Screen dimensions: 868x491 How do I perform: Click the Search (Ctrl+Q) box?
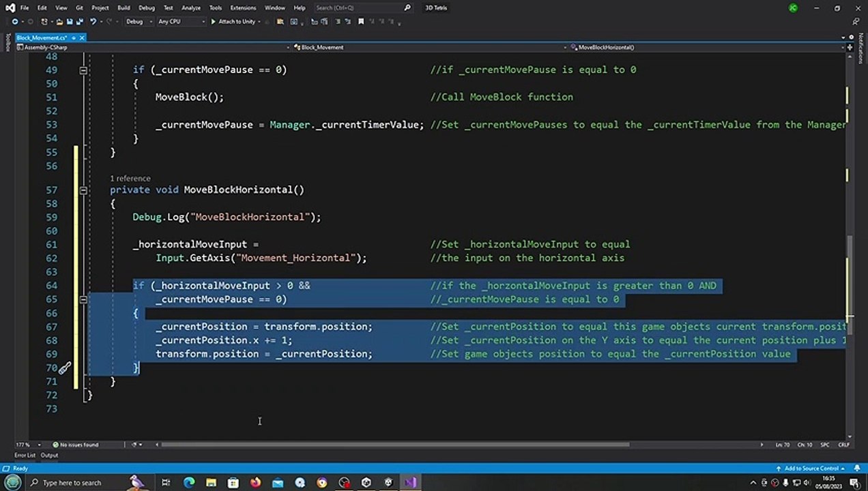(x=363, y=8)
